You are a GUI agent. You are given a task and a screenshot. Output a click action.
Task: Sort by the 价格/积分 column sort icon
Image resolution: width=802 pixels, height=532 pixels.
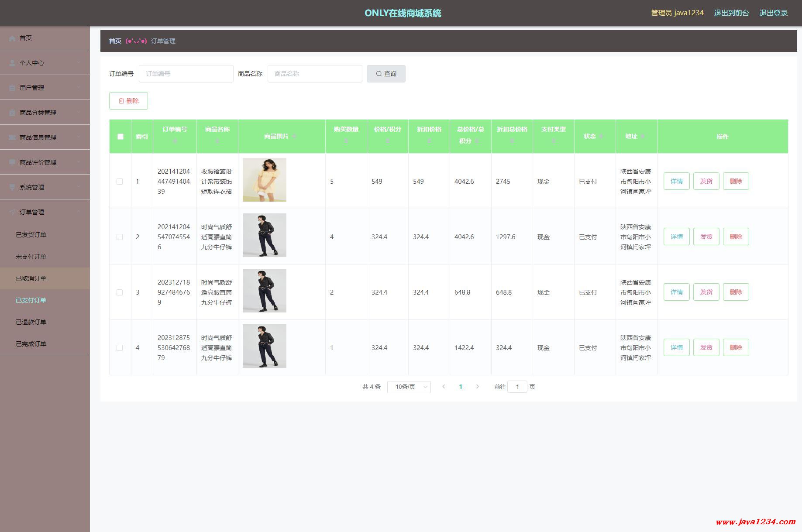point(387,141)
